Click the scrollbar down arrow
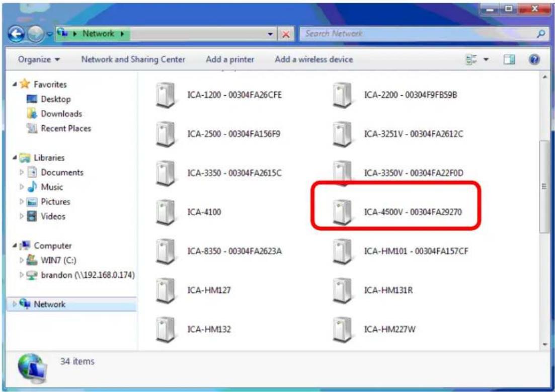This screenshot has height=392, width=555. (544, 344)
